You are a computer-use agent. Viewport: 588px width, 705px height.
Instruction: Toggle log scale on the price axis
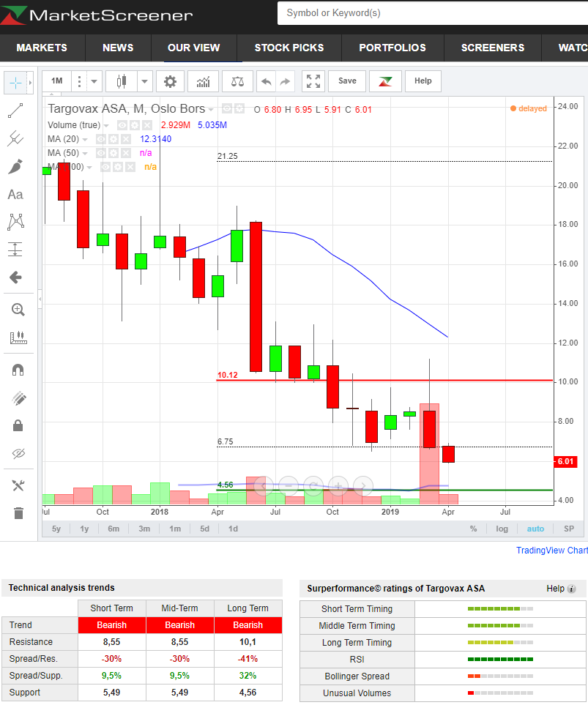tap(502, 529)
